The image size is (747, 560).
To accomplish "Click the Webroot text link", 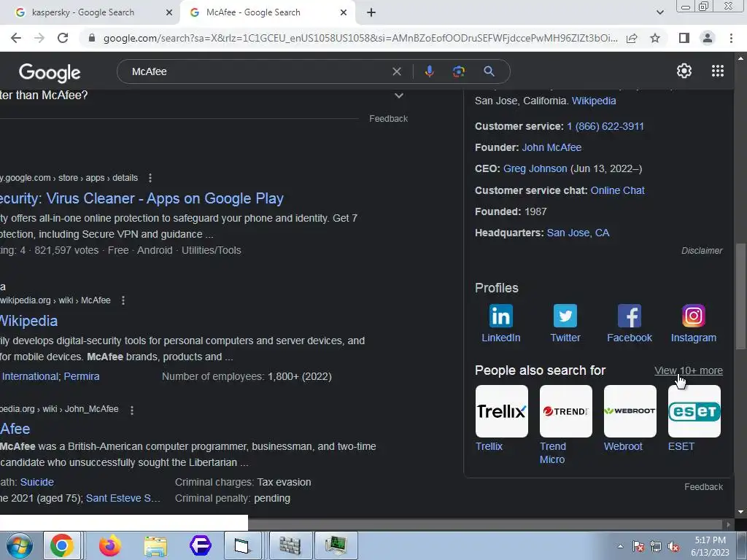I will pos(623,447).
